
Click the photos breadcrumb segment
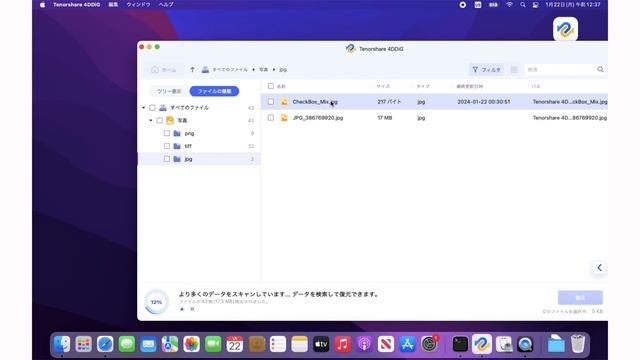264,70
